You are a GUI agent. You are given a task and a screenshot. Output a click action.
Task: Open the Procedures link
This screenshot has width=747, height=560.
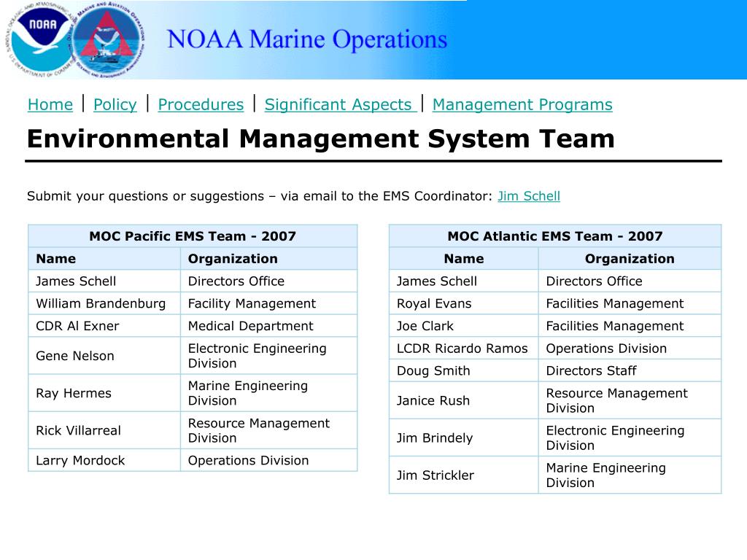click(x=201, y=104)
